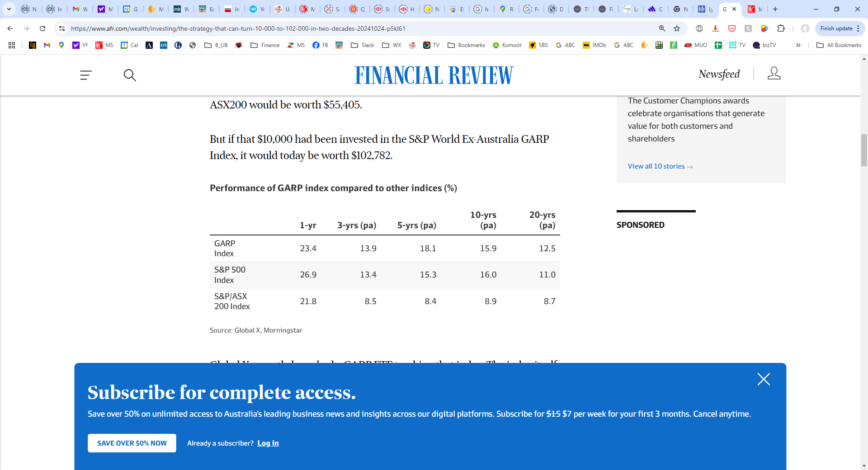
Task: Expand the Finance bookmarks folder
Action: 265,45
